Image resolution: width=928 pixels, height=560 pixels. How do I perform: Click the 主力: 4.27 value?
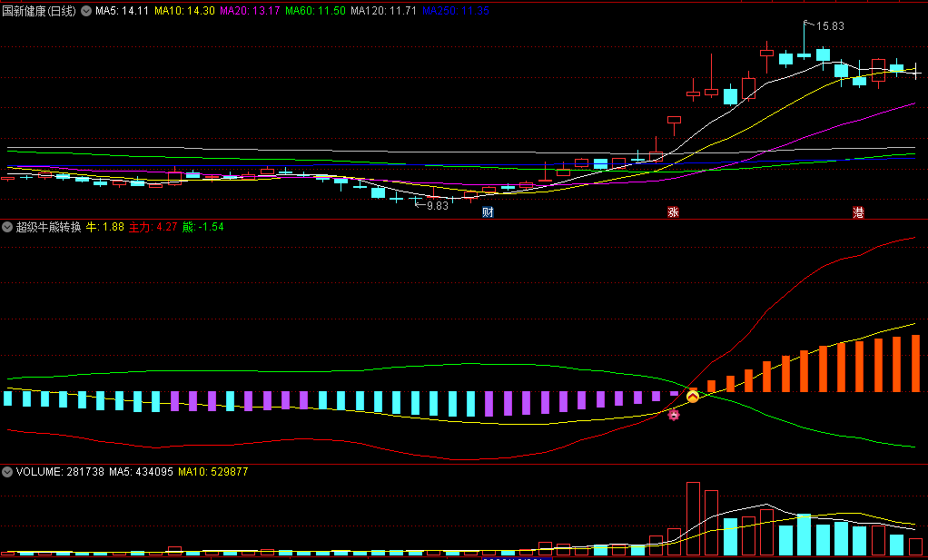(153, 227)
